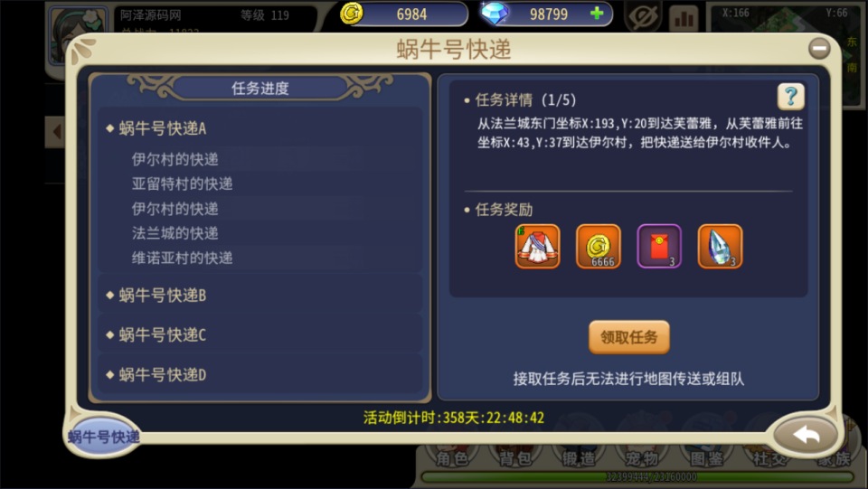This screenshot has height=489, width=868.
Task: Add diamonds with the green plus
Action: pyautogui.click(x=597, y=14)
